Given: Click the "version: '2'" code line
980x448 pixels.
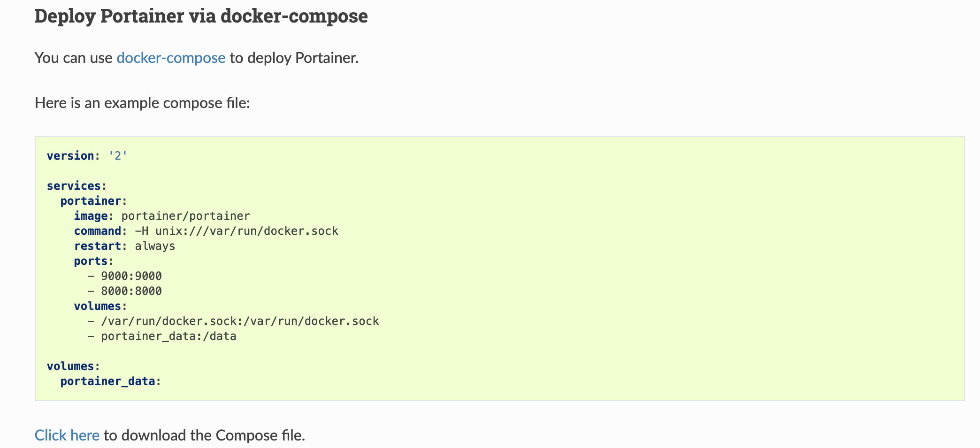Looking at the screenshot, I should (x=87, y=156).
